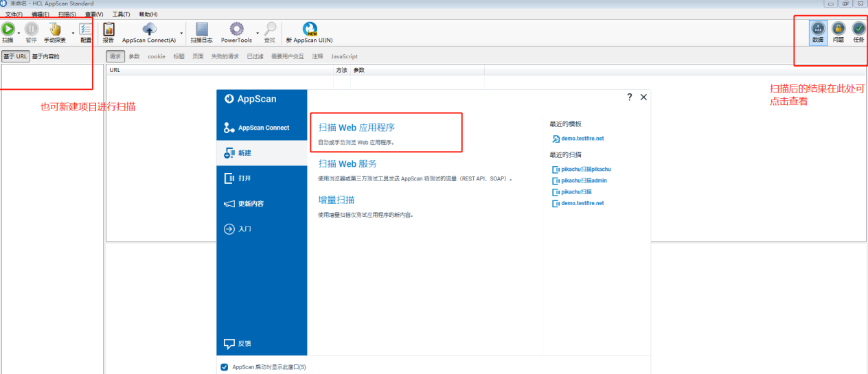Click the AppScan Connect(A) cloud icon
This screenshot has height=374, width=868.
[149, 29]
